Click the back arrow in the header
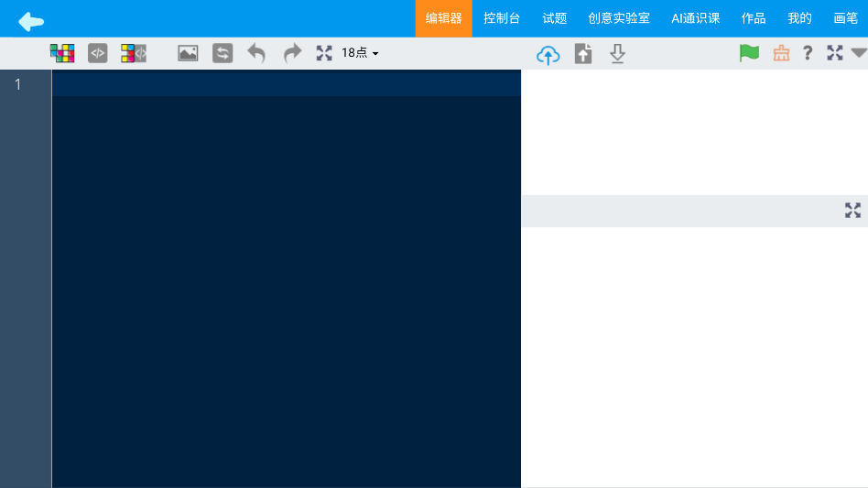 31,20
